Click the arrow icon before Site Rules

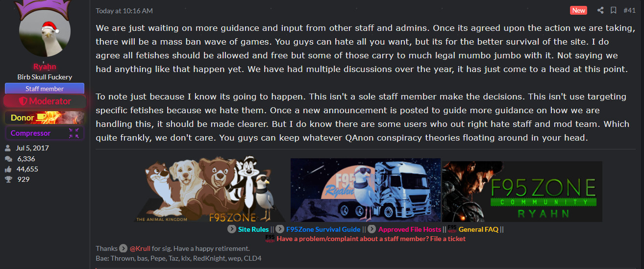(x=232, y=229)
